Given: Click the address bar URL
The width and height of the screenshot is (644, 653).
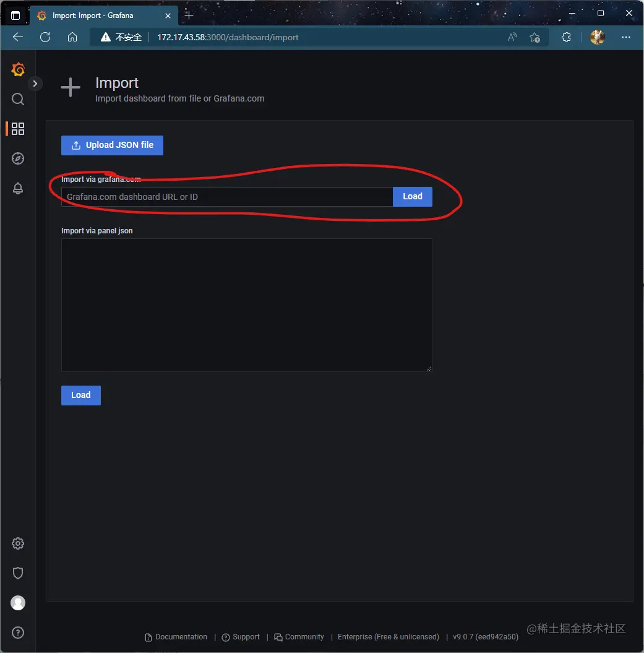Looking at the screenshot, I should (x=228, y=38).
